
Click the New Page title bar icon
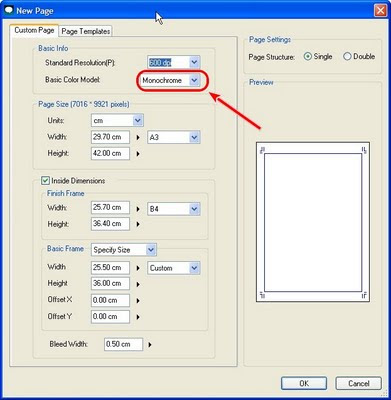click(x=9, y=10)
